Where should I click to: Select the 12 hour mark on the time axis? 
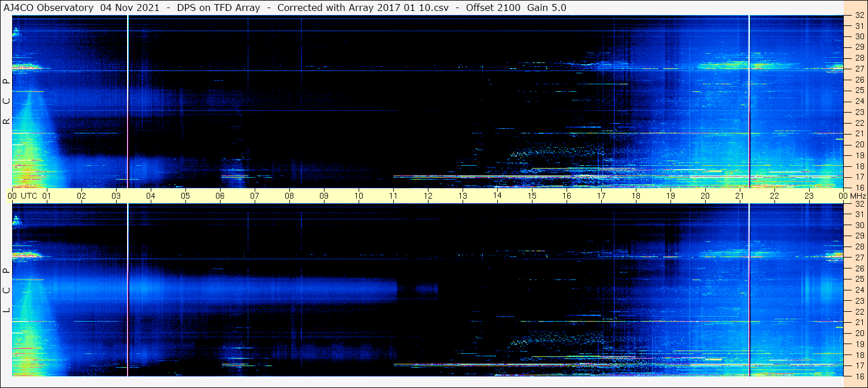coord(428,196)
